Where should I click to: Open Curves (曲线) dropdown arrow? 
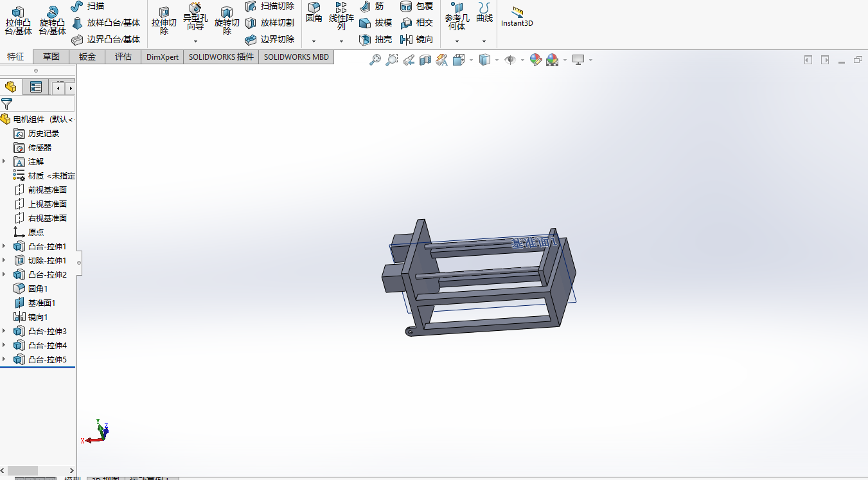pyautogui.click(x=484, y=41)
